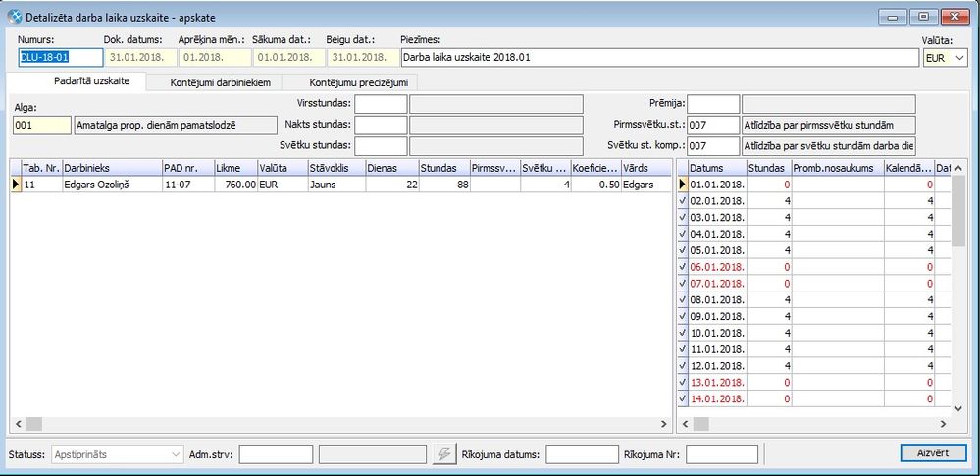
Task: Click the Rīkojuma Nr field
Action: (722, 454)
